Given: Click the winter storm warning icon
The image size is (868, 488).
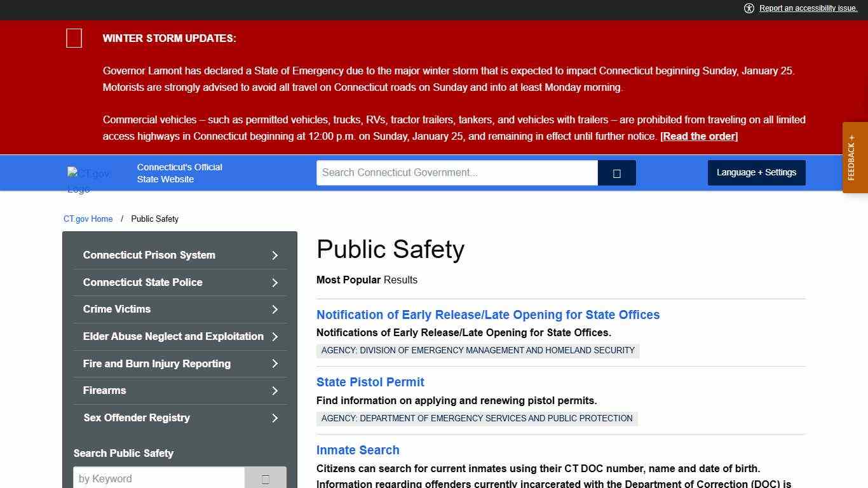Looking at the screenshot, I should pyautogui.click(x=74, y=38).
